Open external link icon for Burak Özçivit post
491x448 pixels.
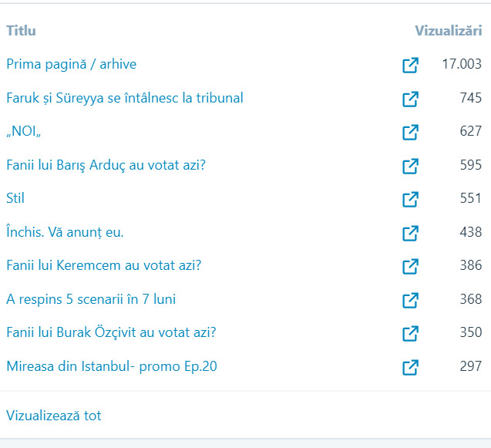click(x=411, y=333)
